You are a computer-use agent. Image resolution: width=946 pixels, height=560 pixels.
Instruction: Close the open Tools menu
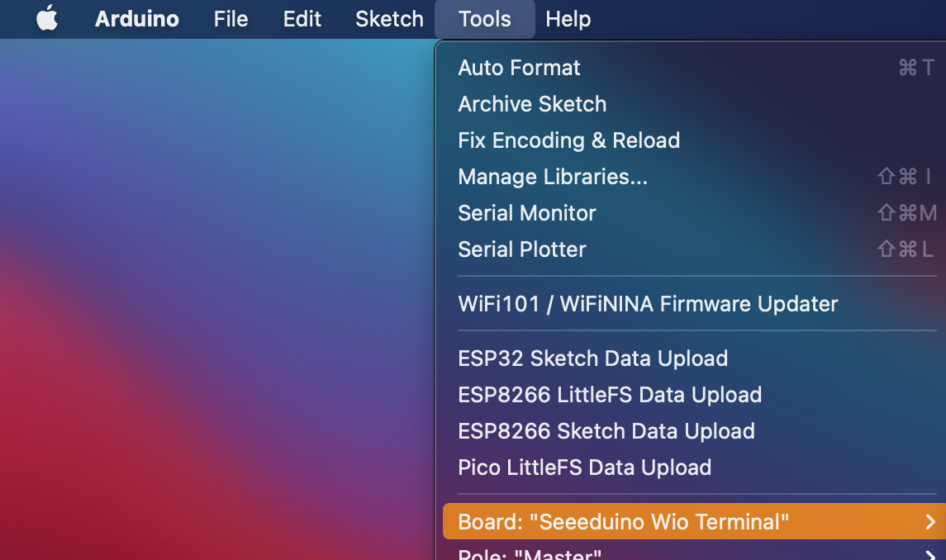(x=484, y=19)
